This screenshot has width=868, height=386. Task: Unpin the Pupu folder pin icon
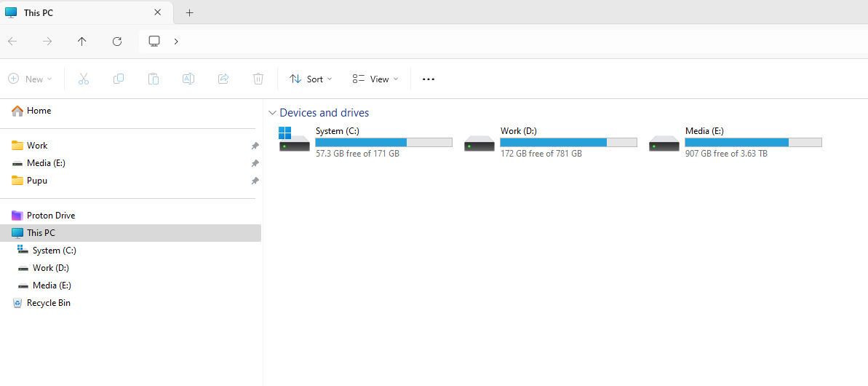click(255, 181)
